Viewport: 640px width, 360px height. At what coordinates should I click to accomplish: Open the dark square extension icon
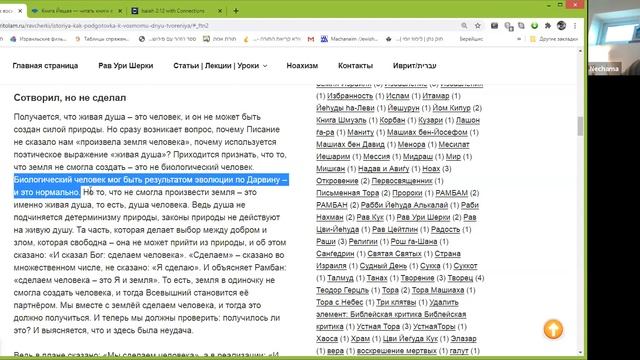pyautogui.click(x=494, y=26)
